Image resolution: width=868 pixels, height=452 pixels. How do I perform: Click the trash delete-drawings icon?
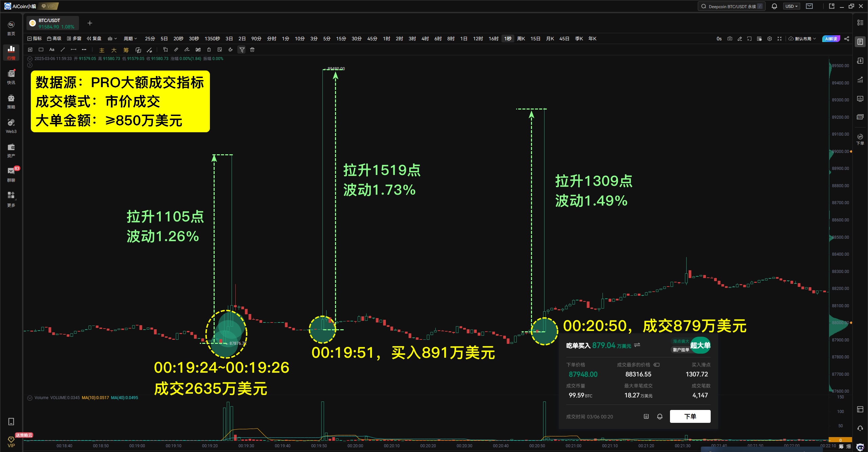pyautogui.click(x=252, y=50)
